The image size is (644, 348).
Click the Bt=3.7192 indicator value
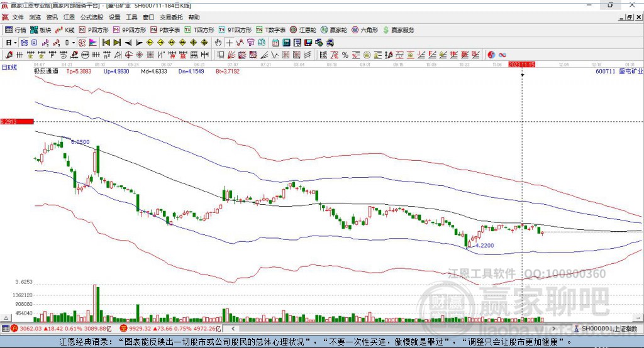(228, 71)
